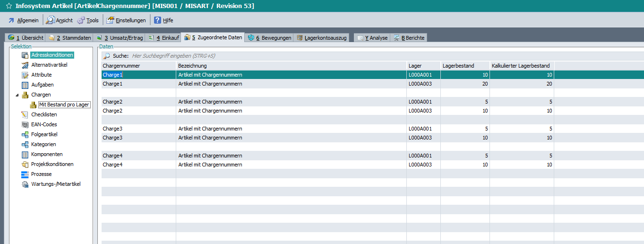Click the Chargennummer column header
This screenshot has width=644, height=244.
click(x=121, y=66)
